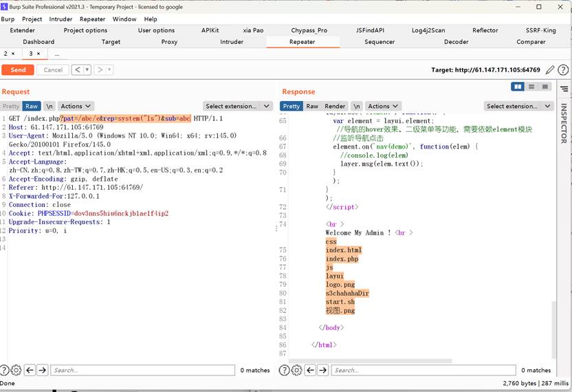
Task: Click the edit target pencil icon
Action: 550,69
